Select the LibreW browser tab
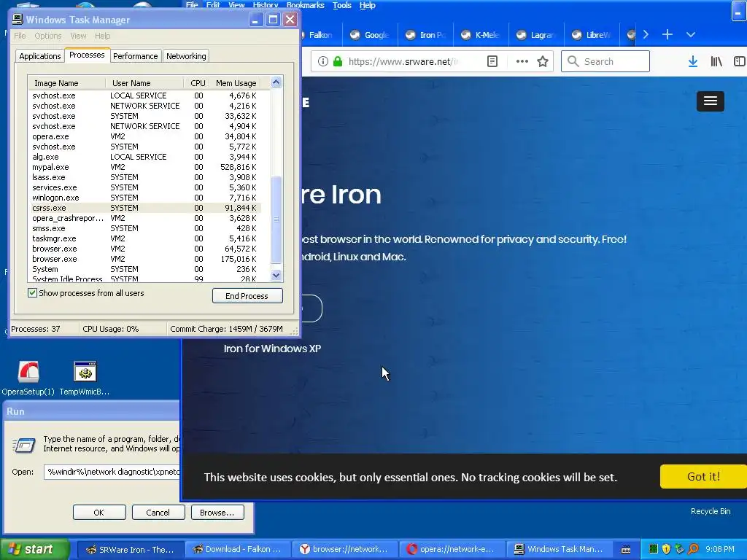747x560 pixels. coord(591,35)
